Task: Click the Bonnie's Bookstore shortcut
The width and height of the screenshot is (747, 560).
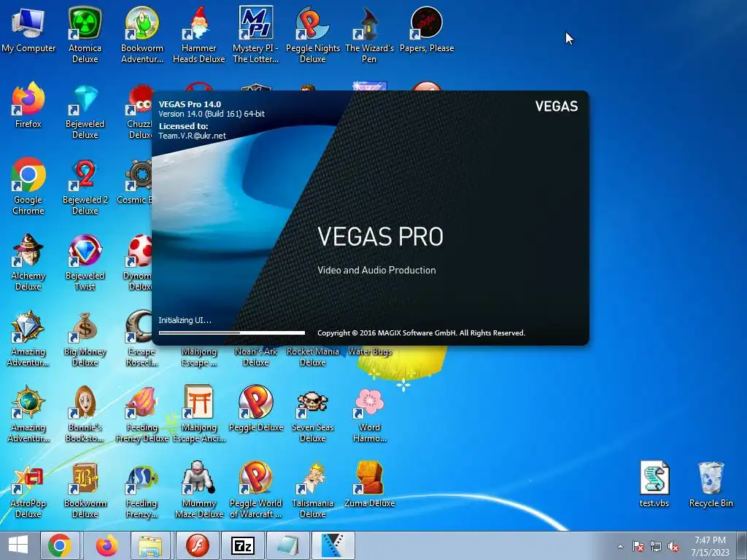Action: click(x=85, y=414)
